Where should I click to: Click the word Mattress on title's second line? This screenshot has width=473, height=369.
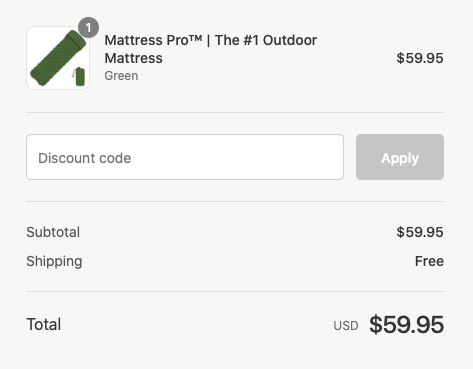[x=134, y=58]
